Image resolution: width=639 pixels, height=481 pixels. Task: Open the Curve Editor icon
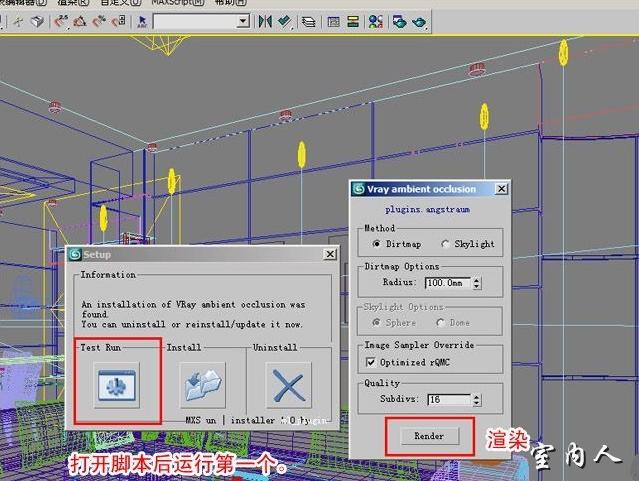pos(333,21)
